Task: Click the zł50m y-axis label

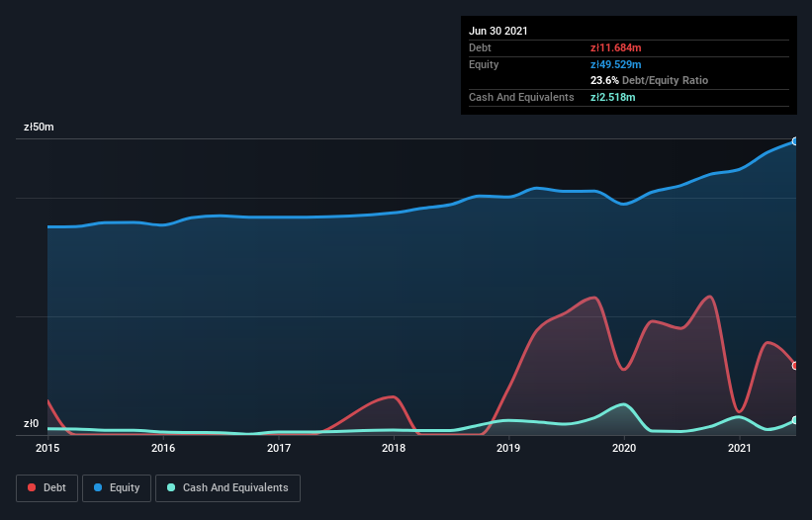Action: pos(39,127)
